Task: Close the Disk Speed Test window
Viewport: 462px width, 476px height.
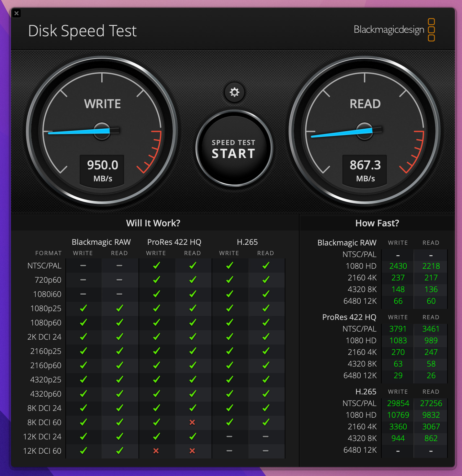Action: click(x=17, y=13)
